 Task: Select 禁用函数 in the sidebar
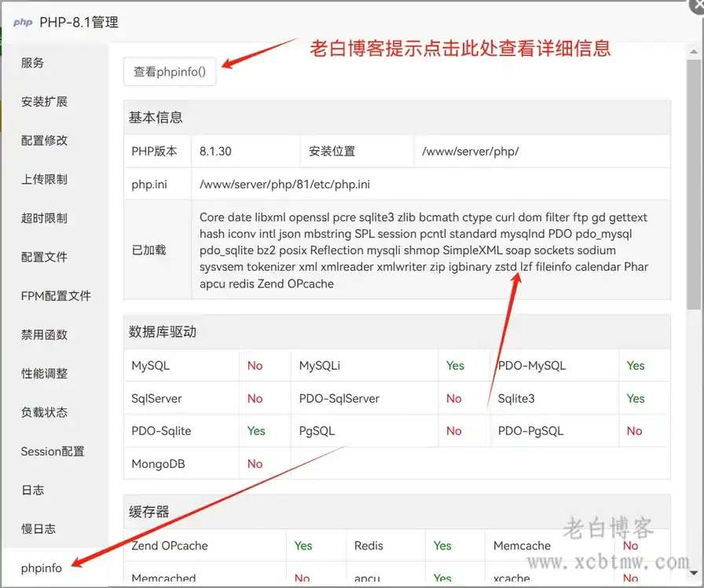click(x=43, y=334)
